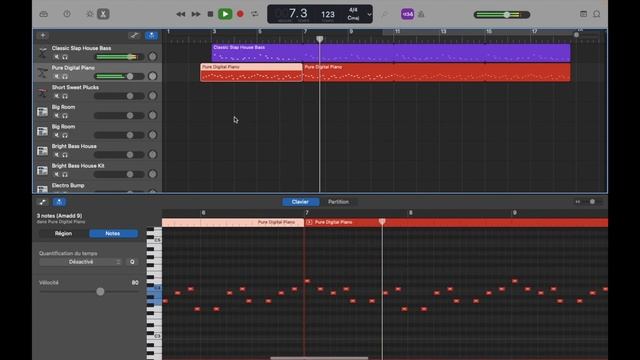Switch to the Clavier tab
The image size is (640, 360).
click(x=300, y=202)
